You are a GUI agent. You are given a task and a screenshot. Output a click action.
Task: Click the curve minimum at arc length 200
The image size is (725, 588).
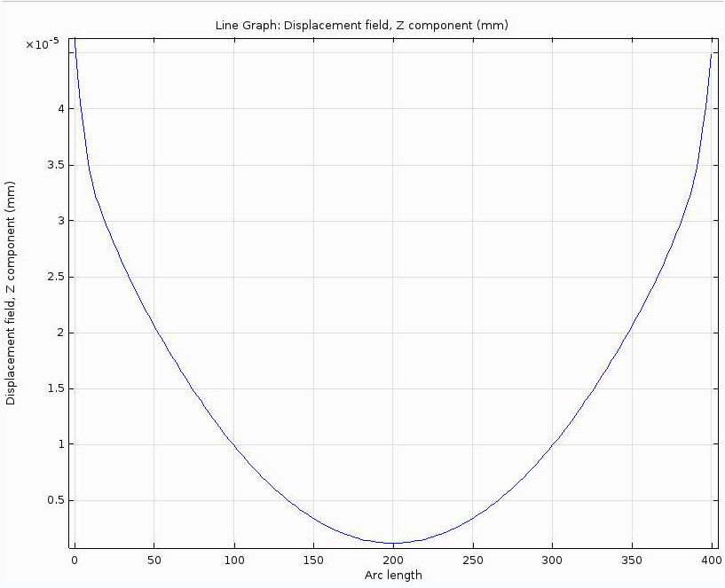[x=392, y=543]
